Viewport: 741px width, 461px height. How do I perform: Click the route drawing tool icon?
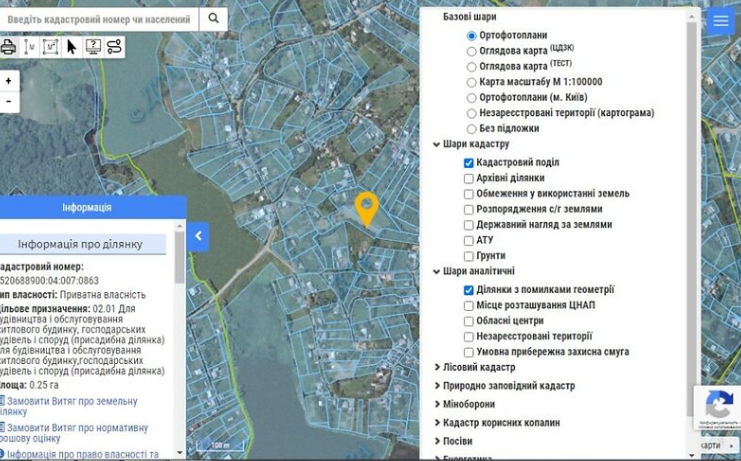(114, 47)
